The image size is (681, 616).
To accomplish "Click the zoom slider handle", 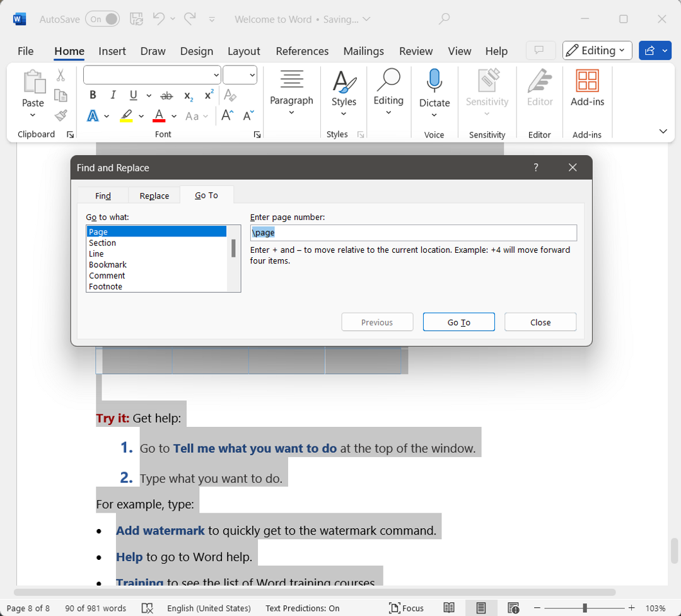I will click(x=585, y=608).
